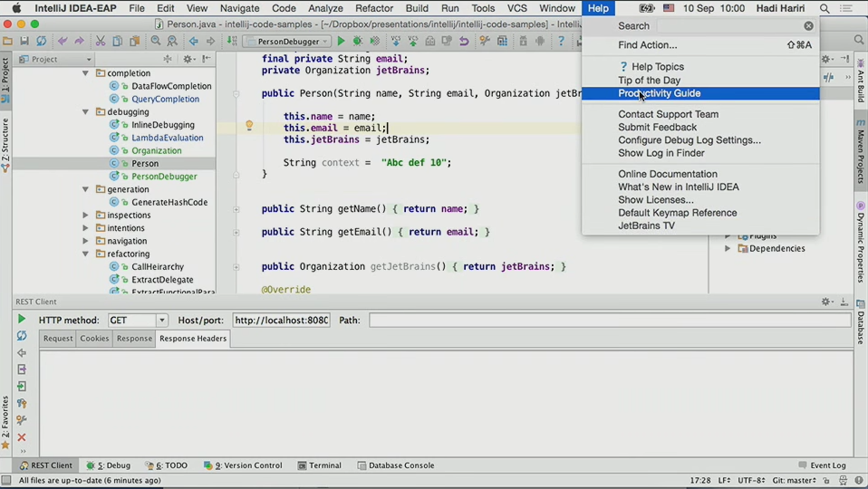Switch to the Response tab

(134, 339)
